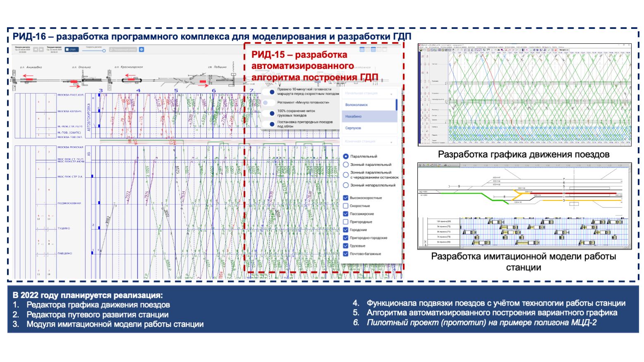
Task: Click the arrow of Конечная станция combo box
Action: click(x=391, y=142)
